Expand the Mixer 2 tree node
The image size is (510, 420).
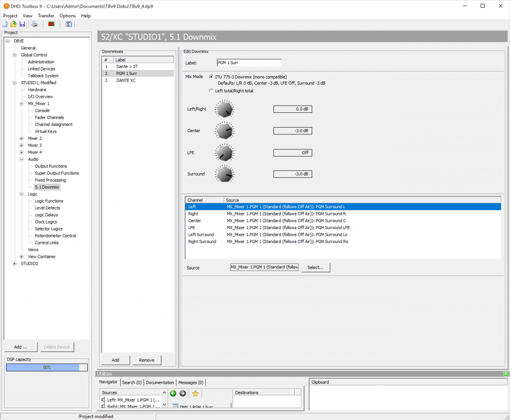point(22,138)
